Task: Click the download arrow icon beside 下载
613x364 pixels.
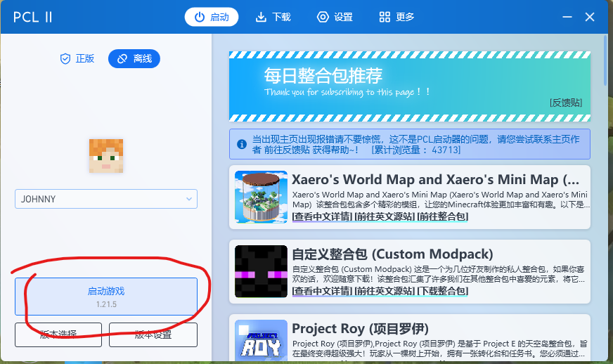Action: pos(261,17)
